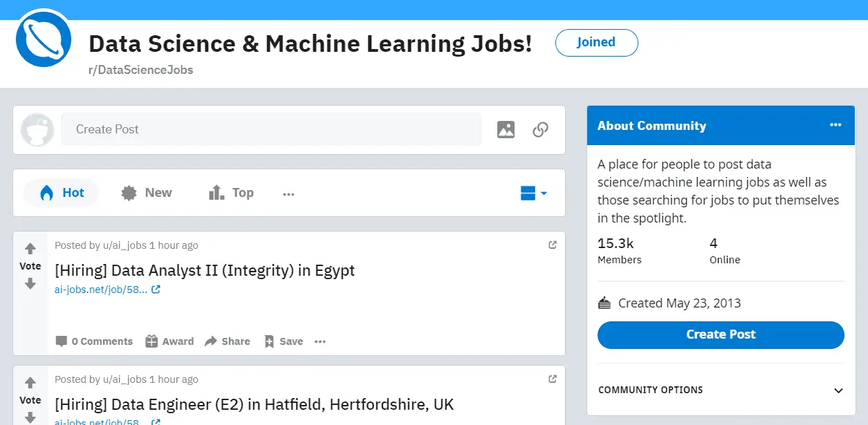Click the blue Create Post sidebar button
Screen dimensions: 868x425
[721, 334]
